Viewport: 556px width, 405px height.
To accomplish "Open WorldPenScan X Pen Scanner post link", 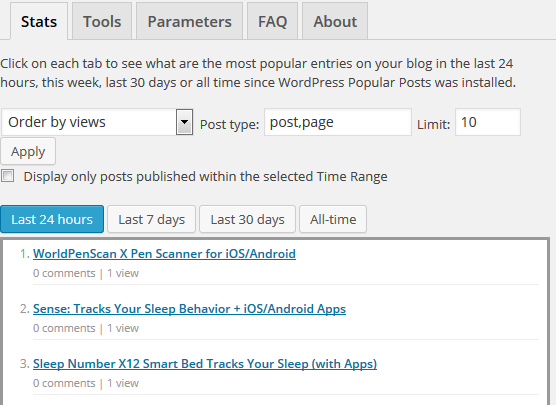I will (x=164, y=254).
